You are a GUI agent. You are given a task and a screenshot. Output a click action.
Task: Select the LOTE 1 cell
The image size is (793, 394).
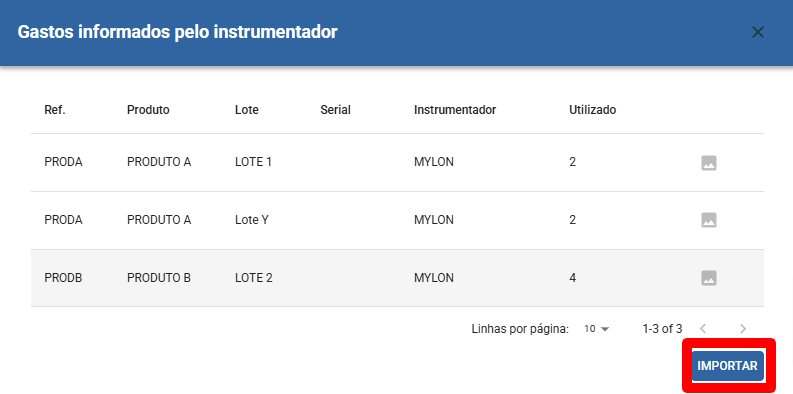[x=253, y=162]
